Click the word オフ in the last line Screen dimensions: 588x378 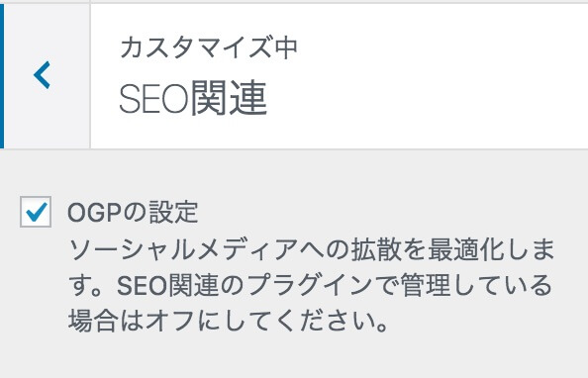[x=170, y=321]
